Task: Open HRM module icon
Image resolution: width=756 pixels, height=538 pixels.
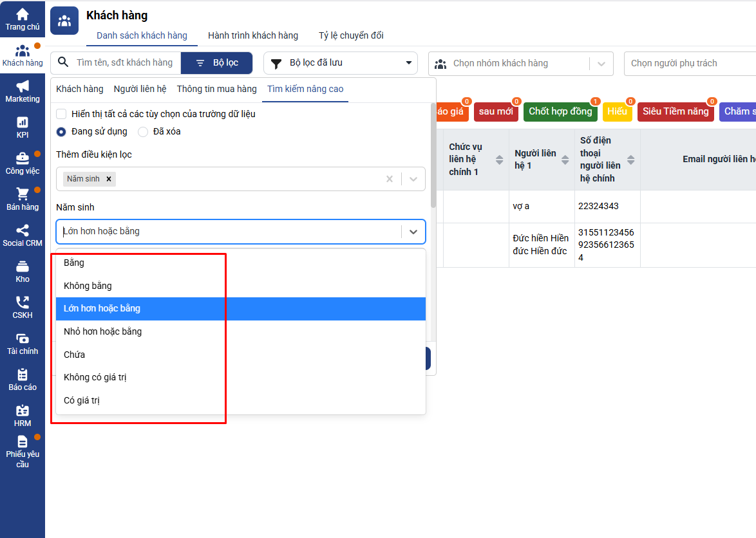Action: coord(22,411)
